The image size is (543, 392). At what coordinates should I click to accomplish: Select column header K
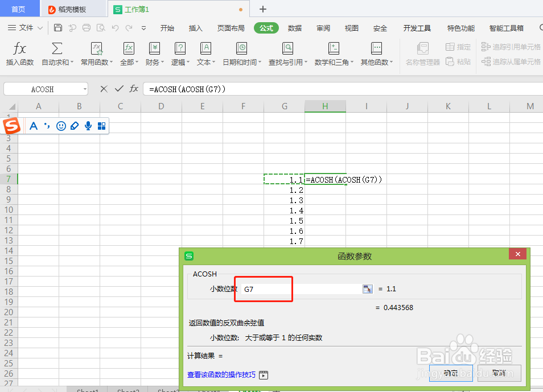[x=448, y=106]
